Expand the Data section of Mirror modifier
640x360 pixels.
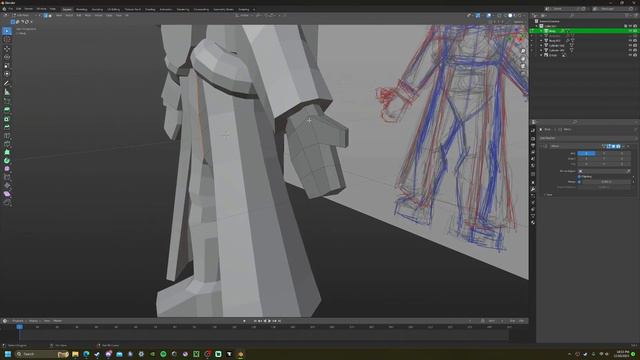pos(545,195)
